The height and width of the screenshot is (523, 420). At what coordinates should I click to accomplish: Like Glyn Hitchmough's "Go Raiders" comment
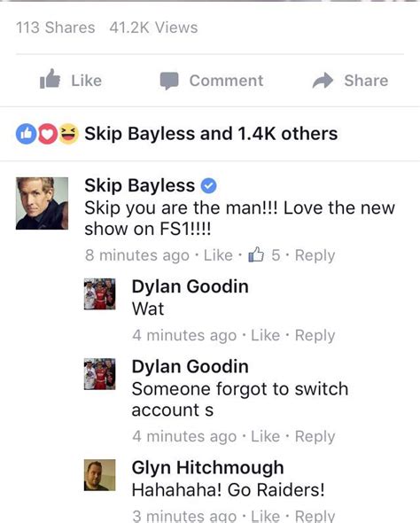265,516
